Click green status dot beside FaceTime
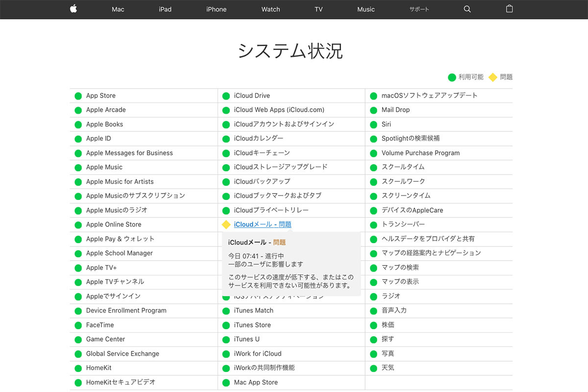 click(78, 325)
